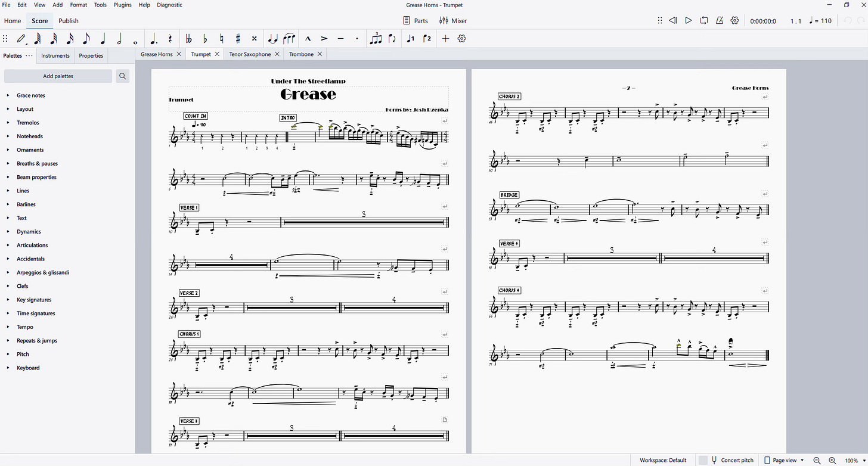868x466 pixels.
Task: Expand the Clefs palette
Action: click(8, 286)
